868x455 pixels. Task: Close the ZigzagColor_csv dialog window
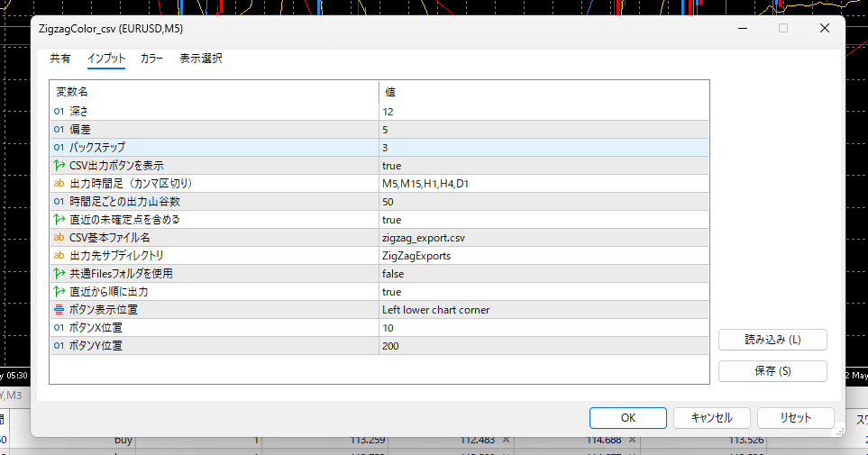[824, 28]
